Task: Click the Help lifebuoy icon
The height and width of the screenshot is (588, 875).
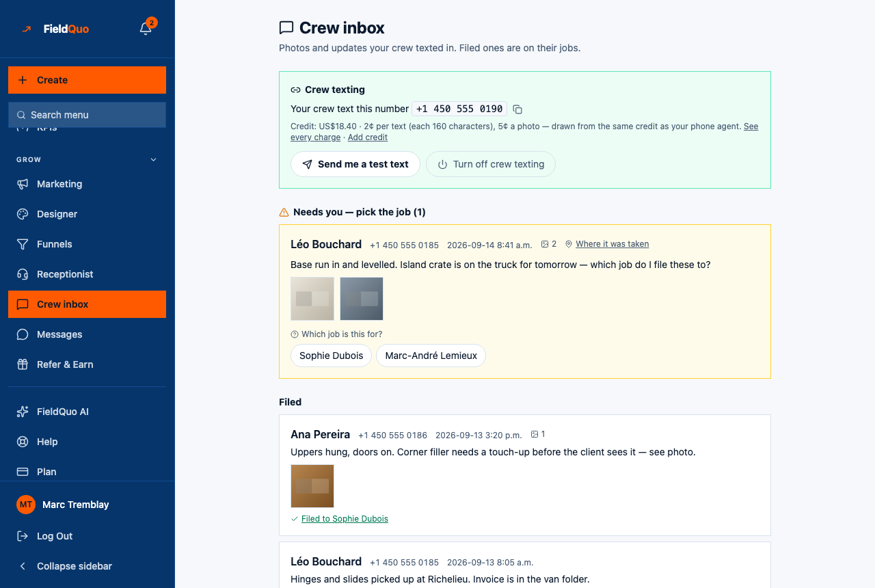Action: (23, 442)
